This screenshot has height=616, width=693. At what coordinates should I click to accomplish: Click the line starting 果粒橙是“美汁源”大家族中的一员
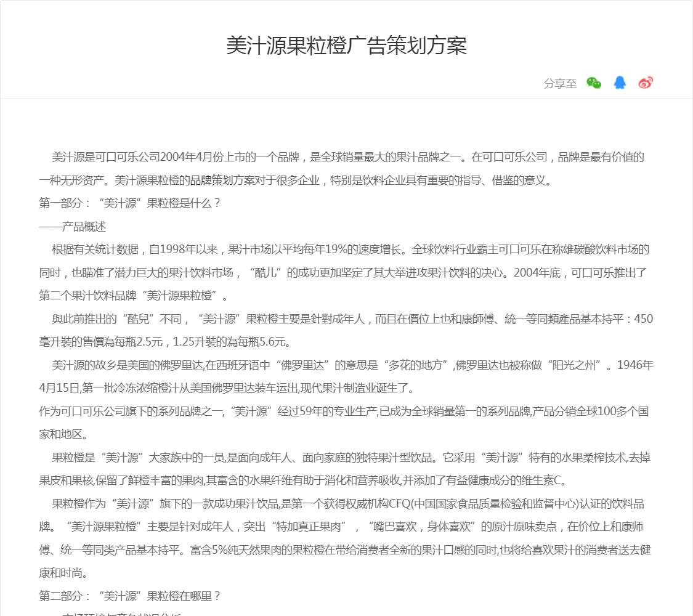coord(351,457)
